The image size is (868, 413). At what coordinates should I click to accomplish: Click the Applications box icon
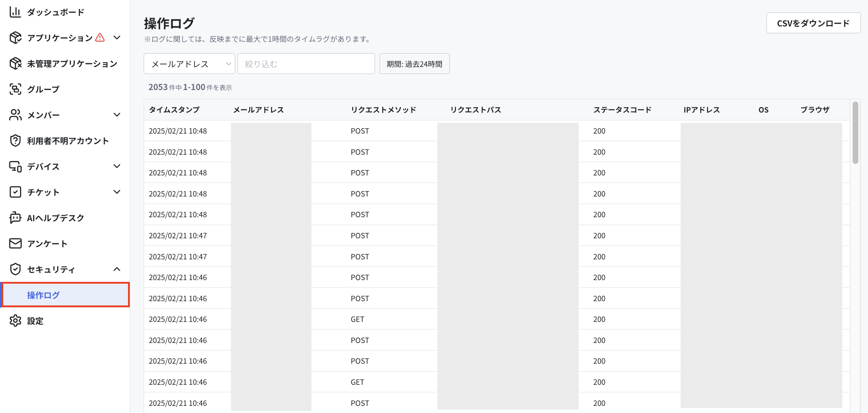pyautogui.click(x=15, y=38)
